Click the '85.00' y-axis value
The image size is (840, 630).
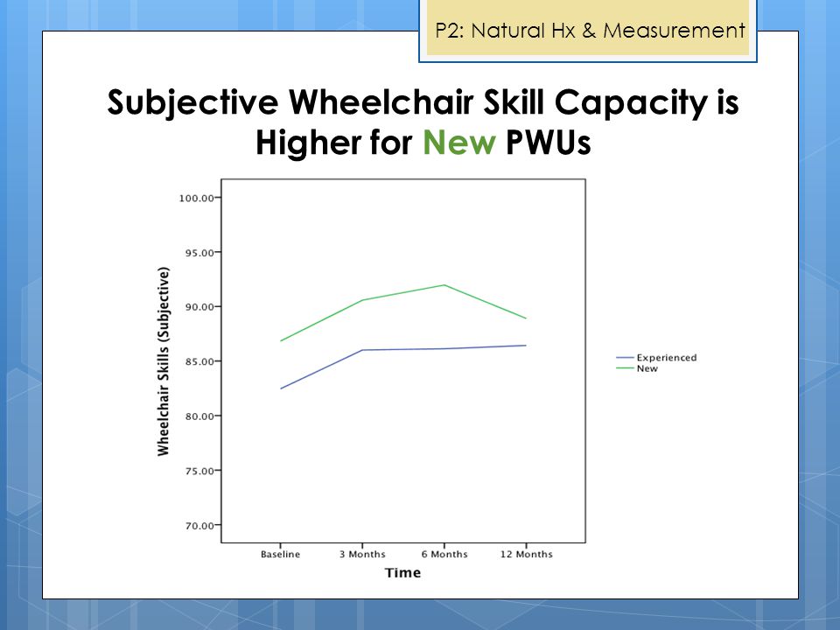(199, 361)
